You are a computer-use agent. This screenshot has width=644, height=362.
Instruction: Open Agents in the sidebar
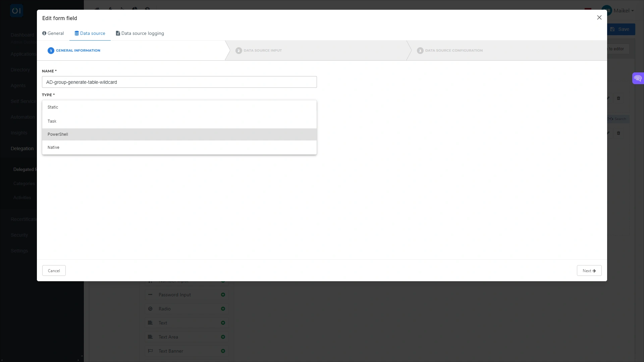tap(18, 85)
